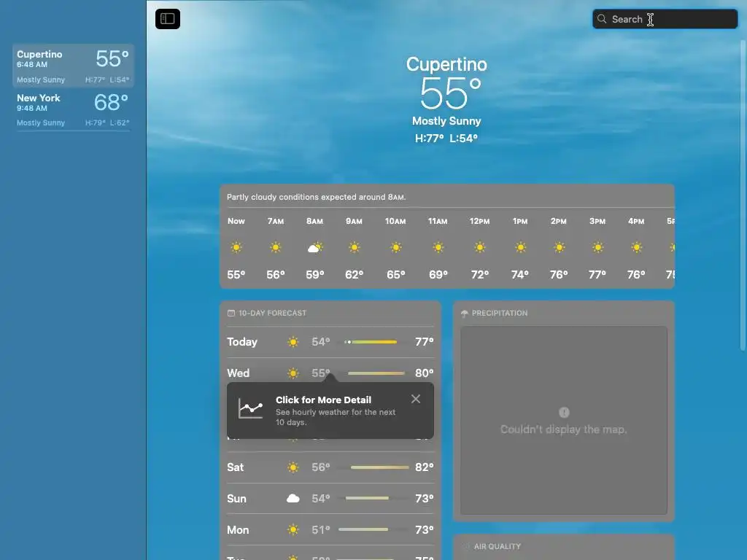
Task: Open the Today forecast row
Action: pyautogui.click(x=330, y=342)
